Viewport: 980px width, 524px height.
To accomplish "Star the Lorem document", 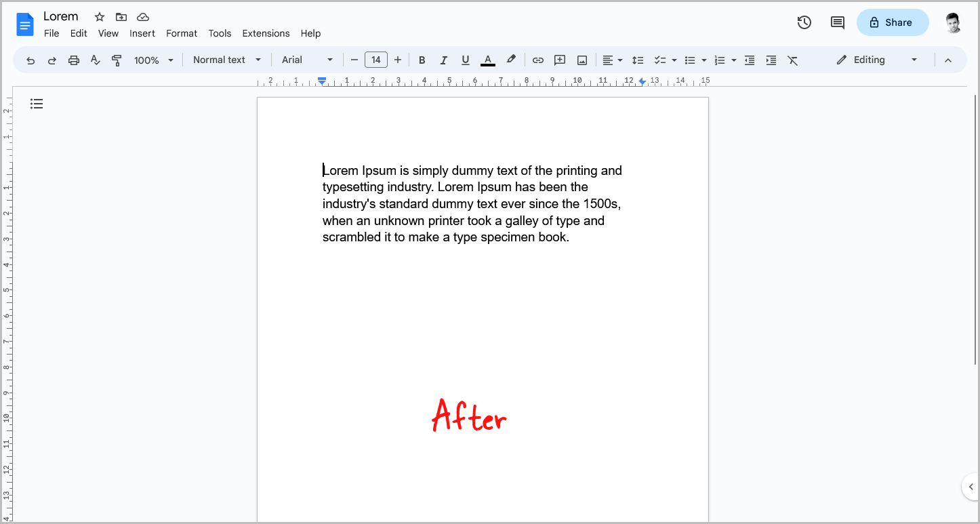I will pos(99,17).
